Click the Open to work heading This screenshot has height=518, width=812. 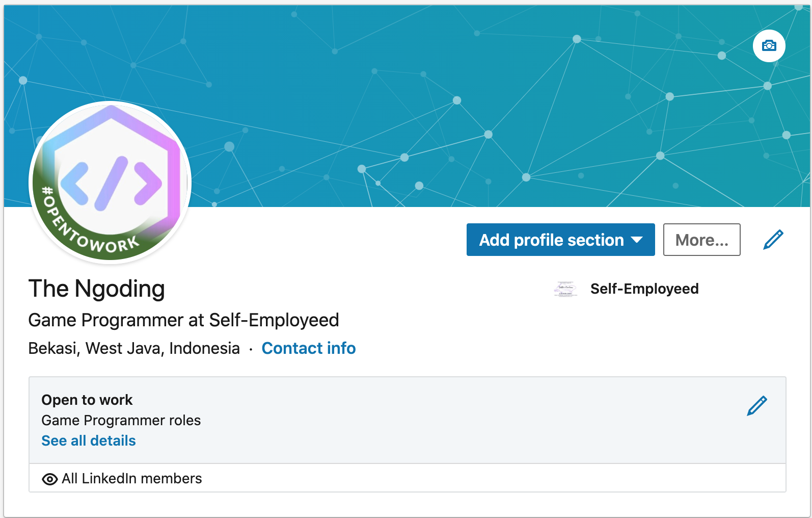(87, 400)
